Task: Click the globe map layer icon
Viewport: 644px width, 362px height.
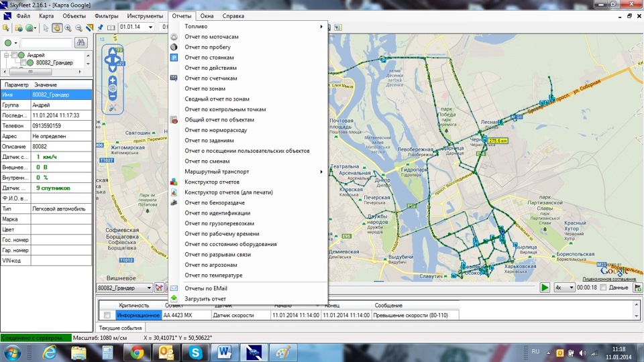Action: [29, 27]
